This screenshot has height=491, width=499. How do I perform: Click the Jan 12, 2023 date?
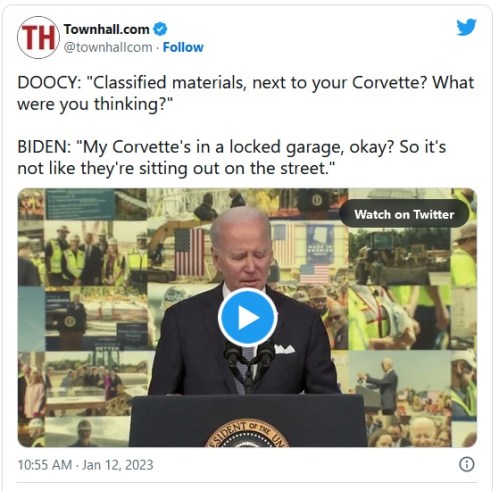[x=118, y=465]
